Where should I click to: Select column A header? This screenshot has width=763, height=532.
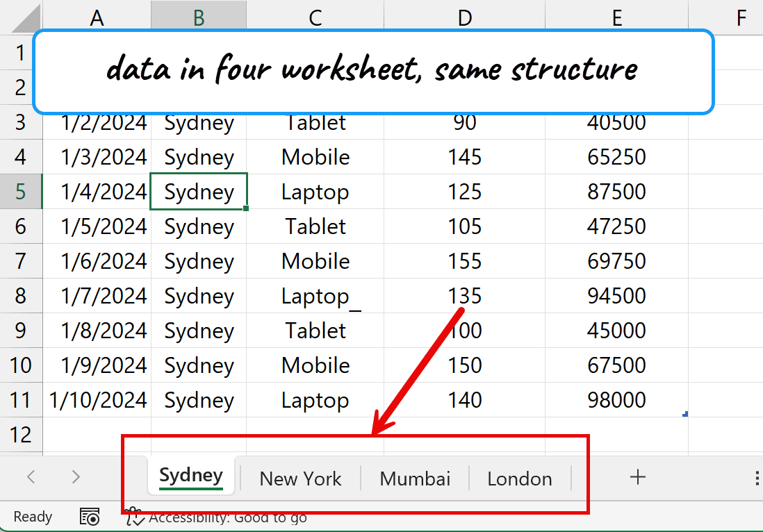coord(97,17)
